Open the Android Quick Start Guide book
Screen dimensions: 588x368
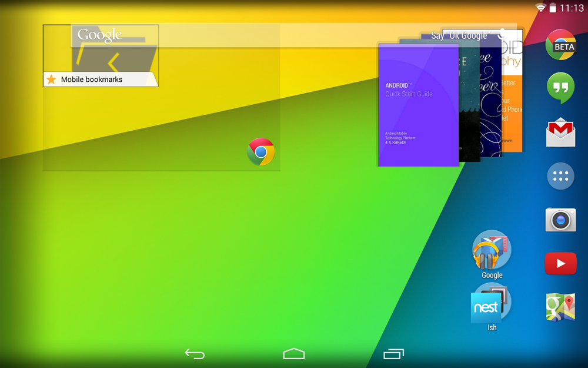pos(419,105)
